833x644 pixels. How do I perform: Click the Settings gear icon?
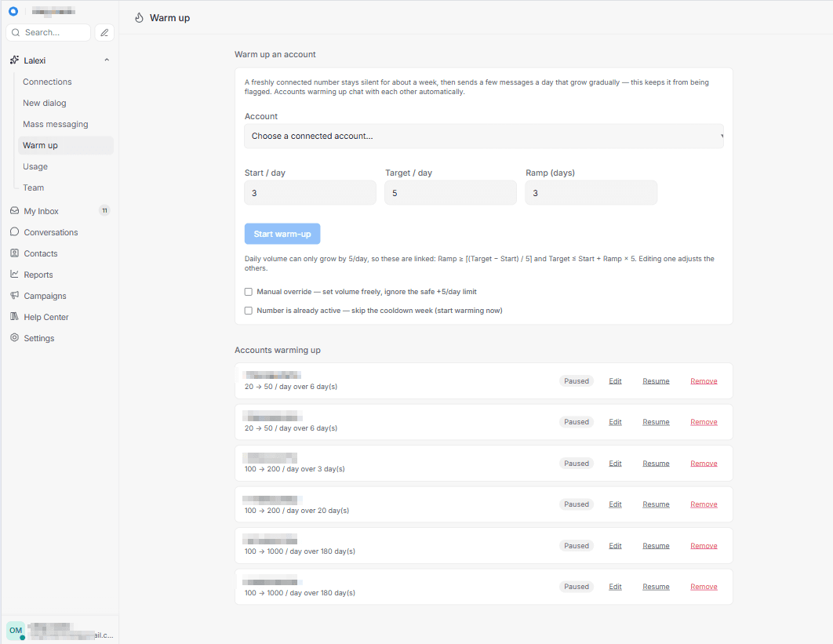click(x=14, y=338)
